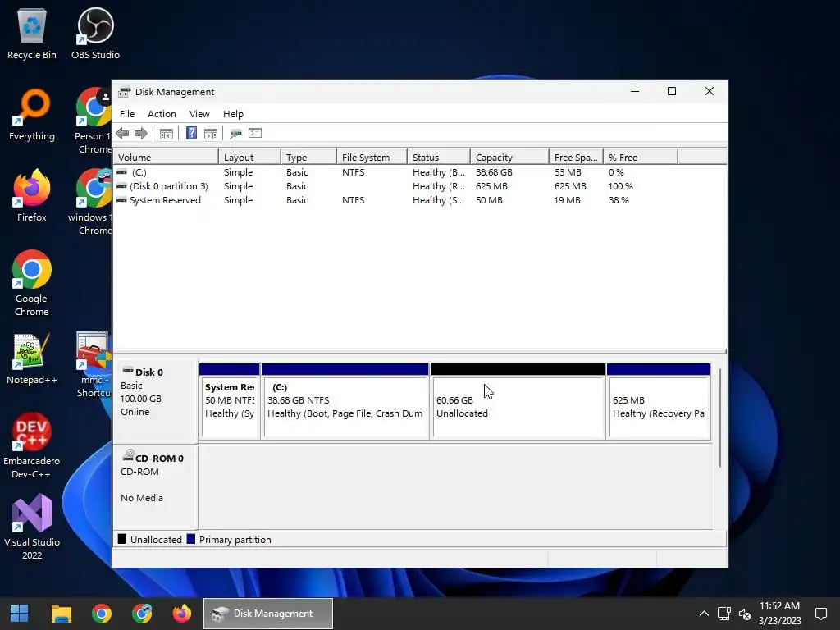Open the Help menu
840x630 pixels.
click(x=233, y=114)
